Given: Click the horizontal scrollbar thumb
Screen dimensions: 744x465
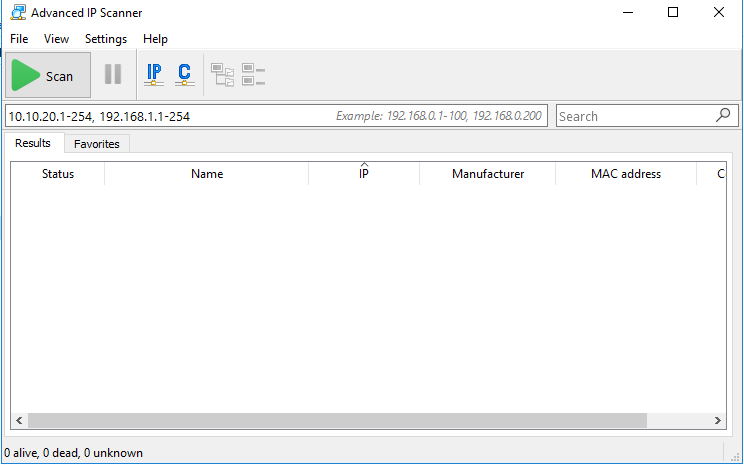Looking at the screenshot, I should pos(337,420).
